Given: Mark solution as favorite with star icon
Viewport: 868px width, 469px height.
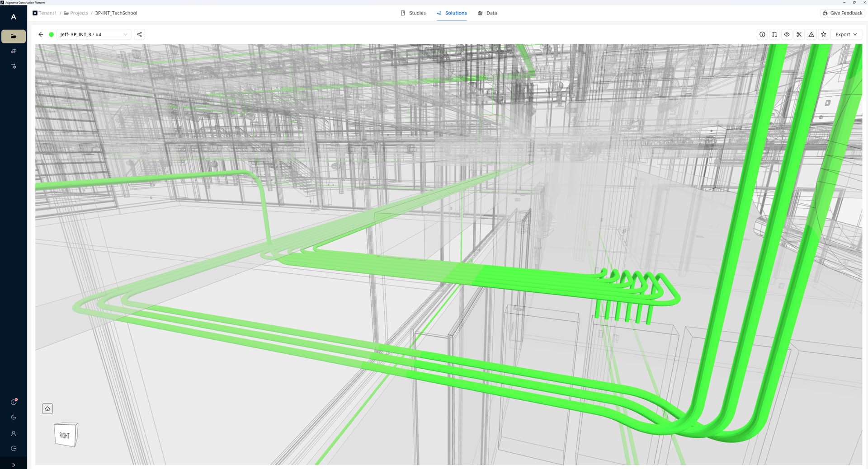Looking at the screenshot, I should point(823,34).
